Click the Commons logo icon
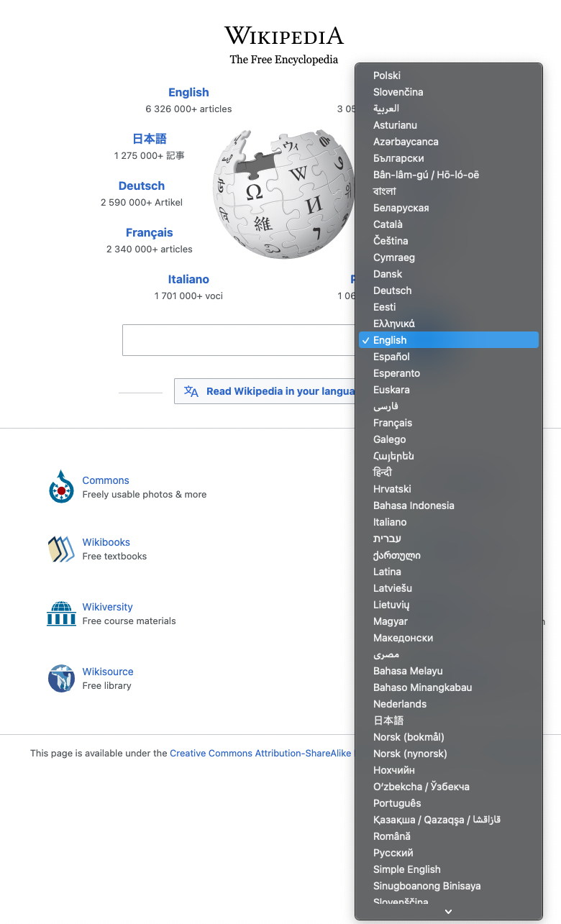This screenshot has width=561, height=924. coord(61,487)
